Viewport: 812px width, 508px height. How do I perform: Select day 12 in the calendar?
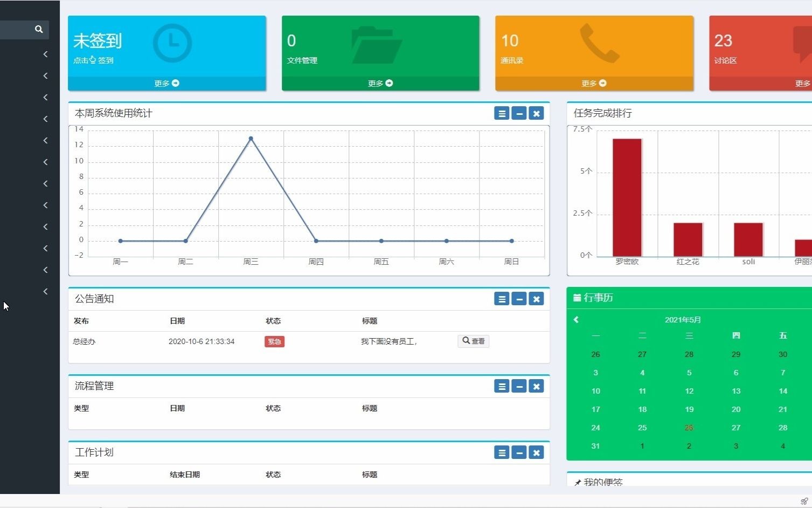click(x=689, y=391)
